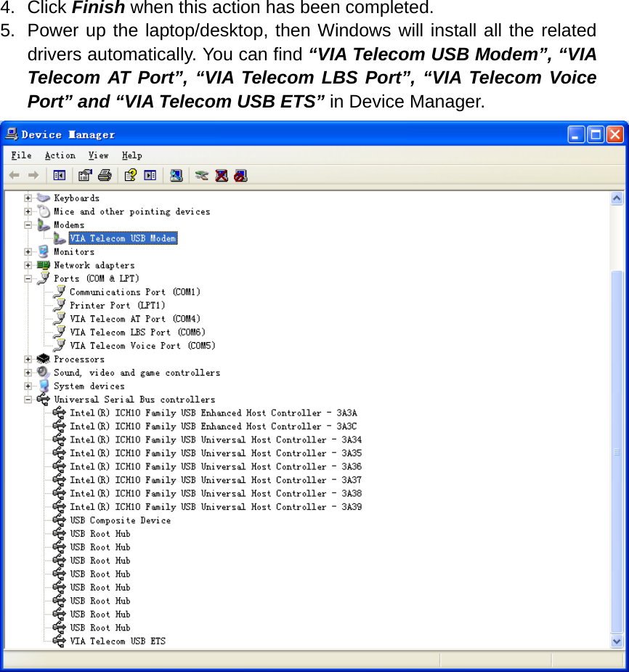Image resolution: width=629 pixels, height=672 pixels.
Task: Click the Uninstall device toolbar icon
Action: 220,175
